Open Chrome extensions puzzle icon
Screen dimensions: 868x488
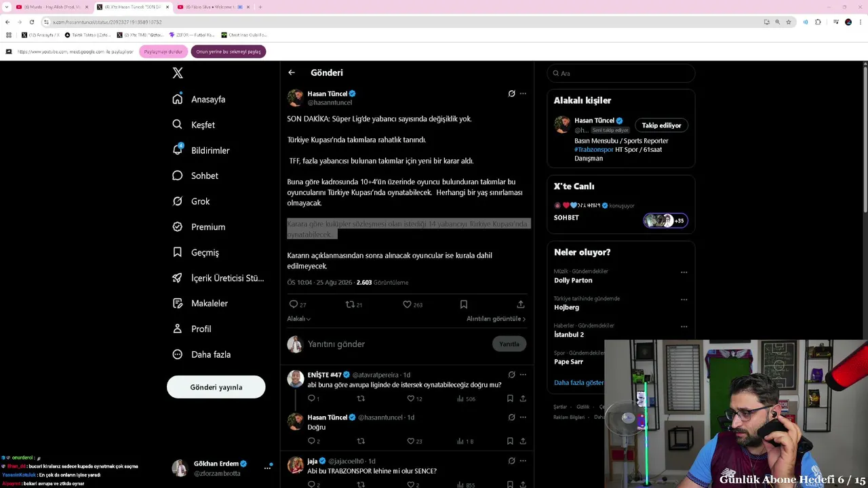[x=818, y=22]
